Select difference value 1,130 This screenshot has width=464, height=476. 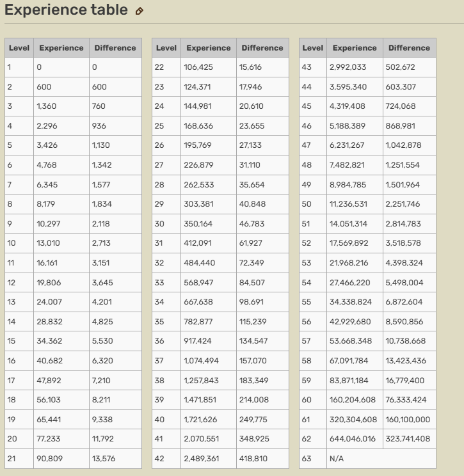101,145
